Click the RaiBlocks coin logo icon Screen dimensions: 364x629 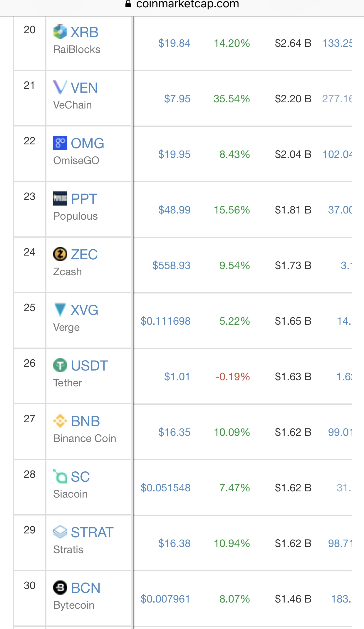pyautogui.click(x=60, y=32)
